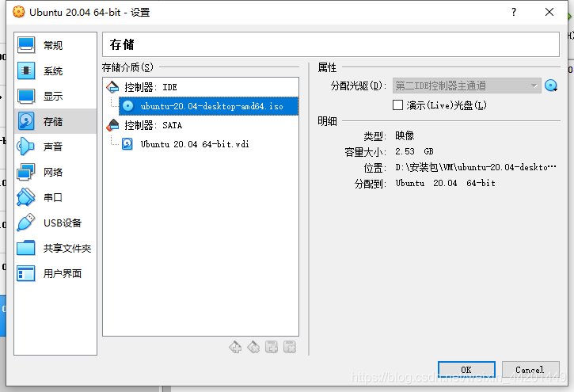Open the 声音 (Audio) settings category
Image resolution: width=574 pixels, height=392 pixels.
click(x=55, y=147)
